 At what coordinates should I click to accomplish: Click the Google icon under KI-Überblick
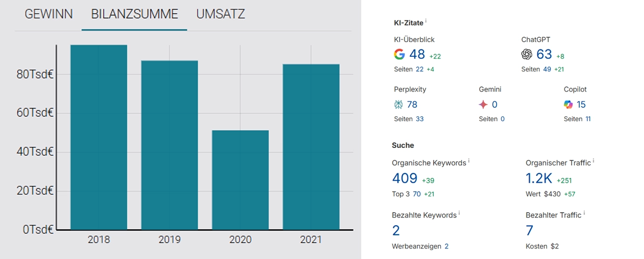point(400,54)
